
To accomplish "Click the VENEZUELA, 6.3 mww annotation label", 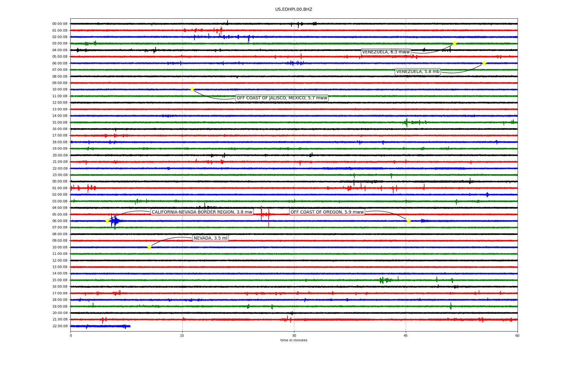I will pos(386,52).
